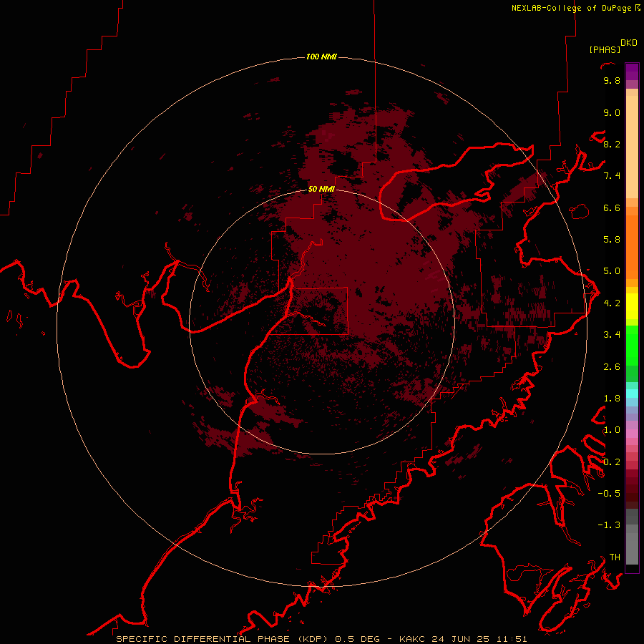Click the 5.8 color scale value
Screen dimensions: 644x644
coord(612,240)
